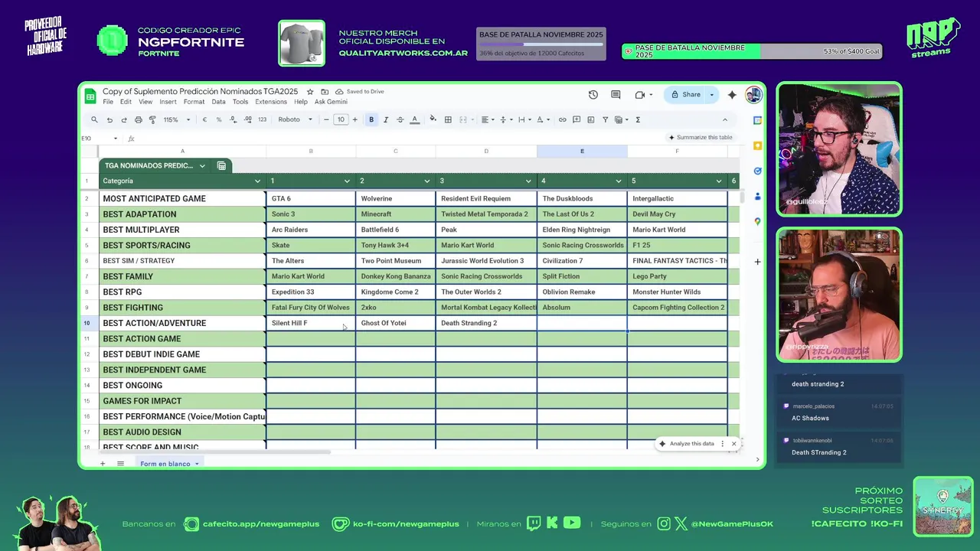Image resolution: width=980 pixels, height=551 pixels.
Task: Click the Google account avatar
Action: coord(753,95)
